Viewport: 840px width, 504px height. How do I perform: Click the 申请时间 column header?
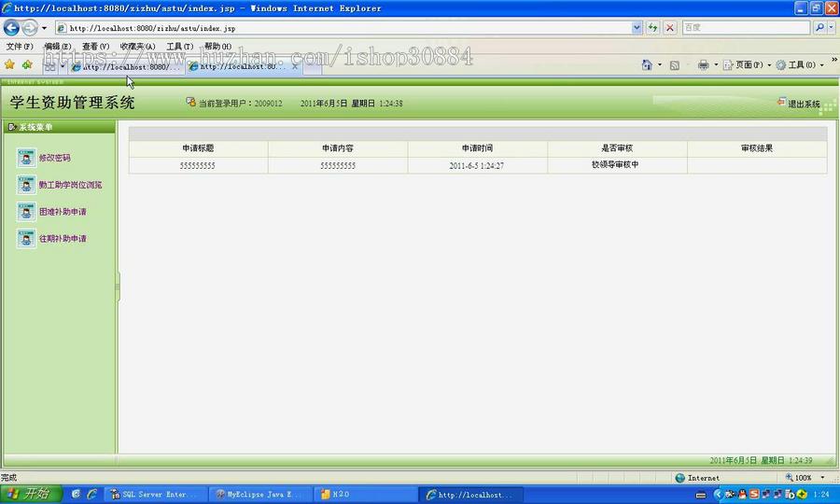[x=477, y=148]
